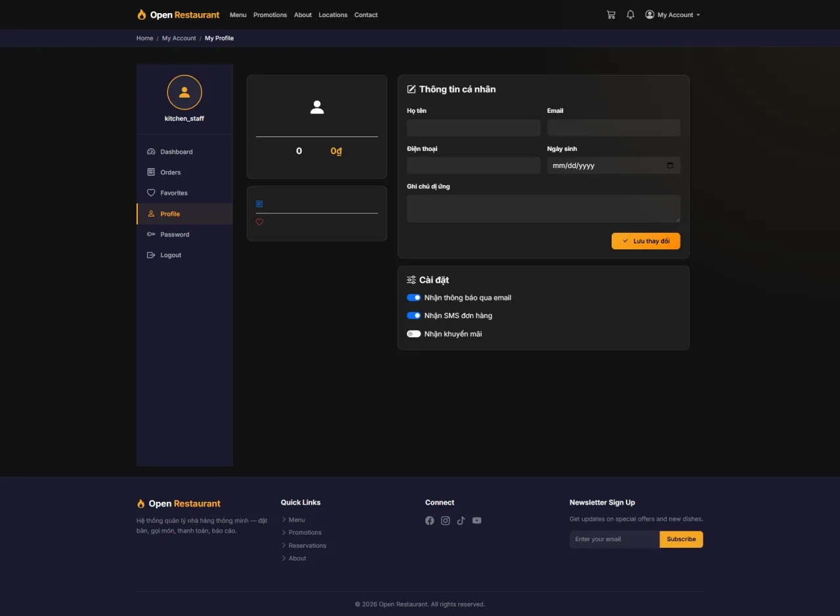840x616 pixels.
Task: Click the footer flame logo
Action: point(140,504)
